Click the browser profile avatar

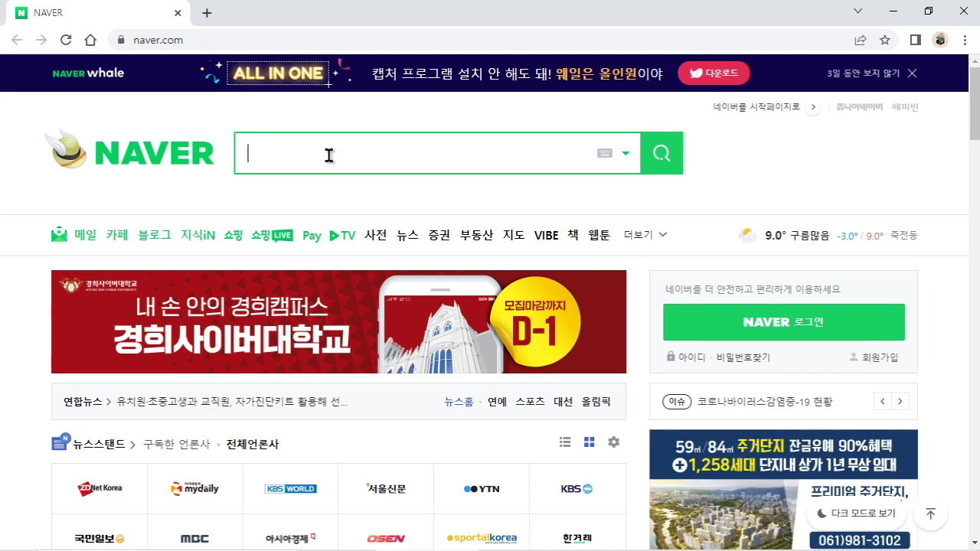point(940,40)
